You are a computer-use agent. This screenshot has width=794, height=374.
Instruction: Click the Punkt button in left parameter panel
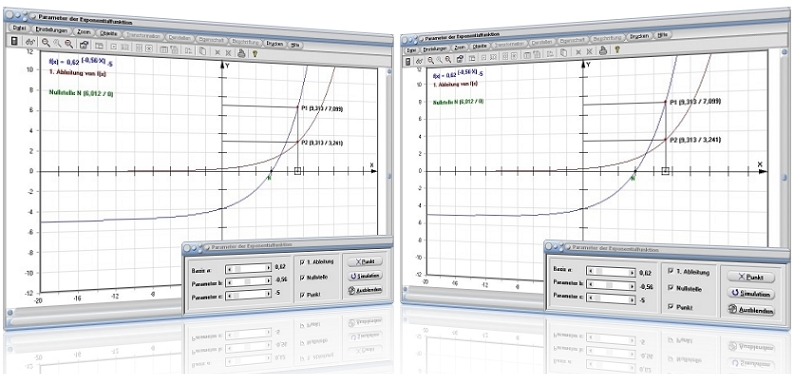pos(365,262)
